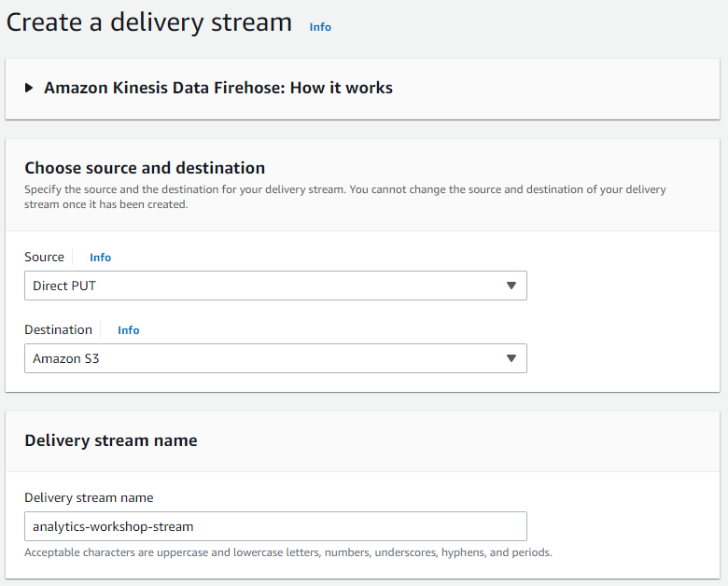Click the 'Choose source and destination' heading
This screenshot has height=586, width=728.
point(145,168)
